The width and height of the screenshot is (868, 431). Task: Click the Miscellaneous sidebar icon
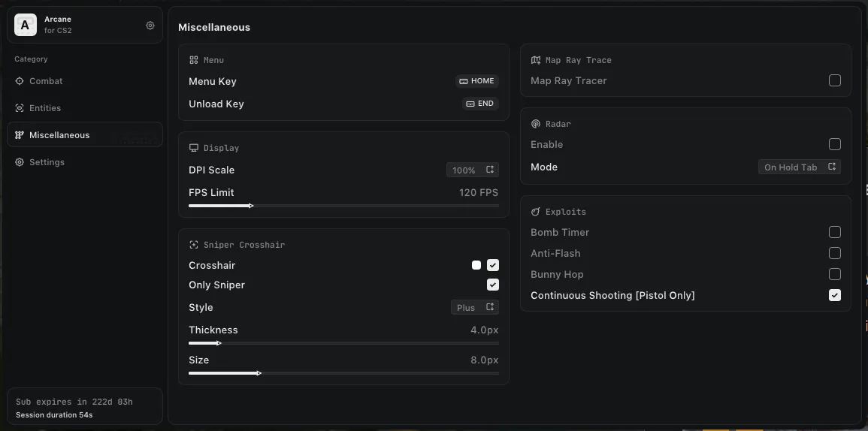click(x=20, y=135)
